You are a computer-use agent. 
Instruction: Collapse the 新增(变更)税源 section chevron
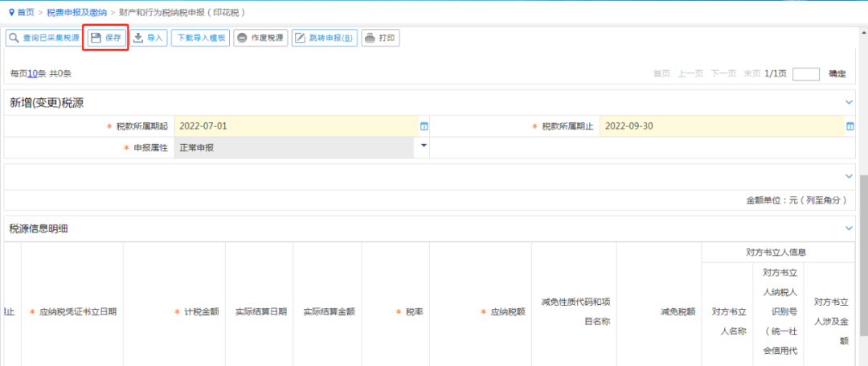pos(850,102)
